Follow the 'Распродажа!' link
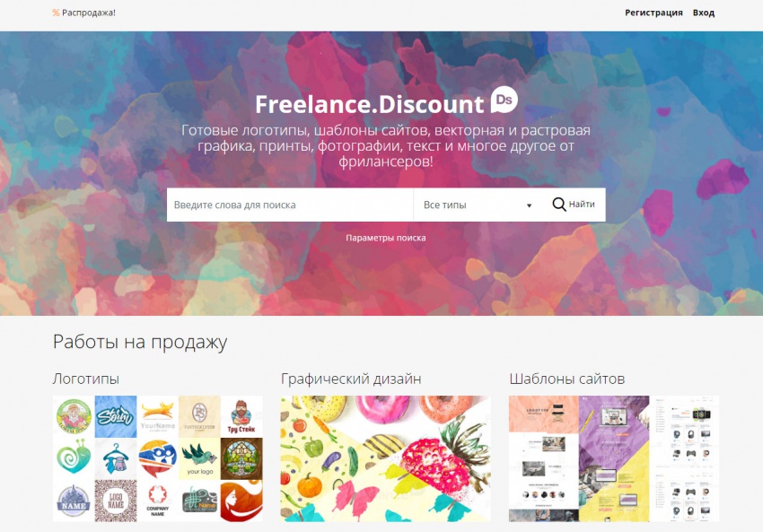 [x=89, y=13]
